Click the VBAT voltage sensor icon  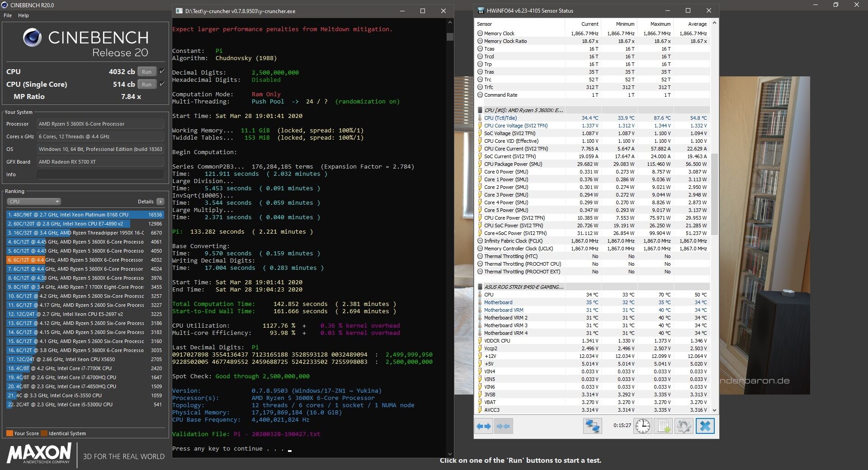point(480,402)
